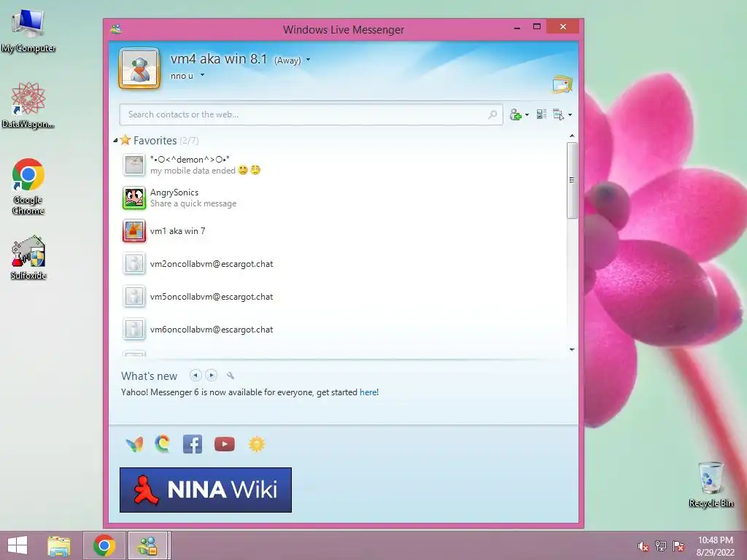Open the email inbox icon
Viewport: 747px width, 560px height.
click(x=562, y=84)
